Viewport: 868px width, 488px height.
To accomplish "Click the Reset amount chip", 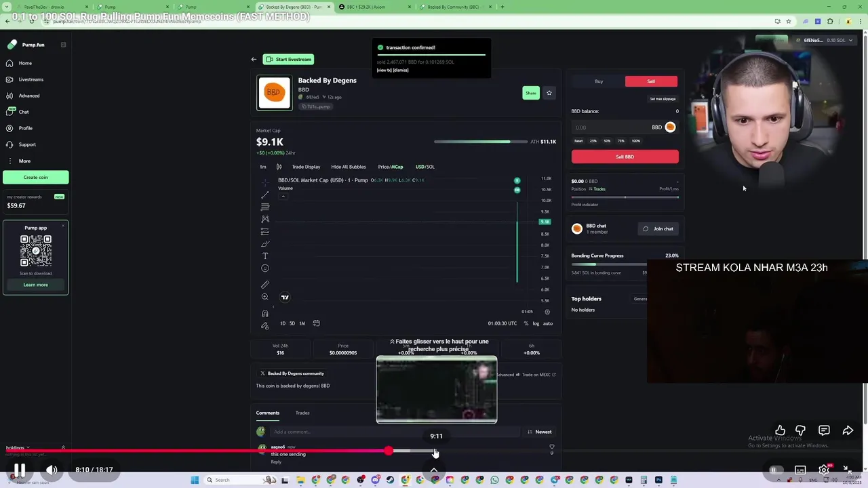I will click(x=578, y=141).
